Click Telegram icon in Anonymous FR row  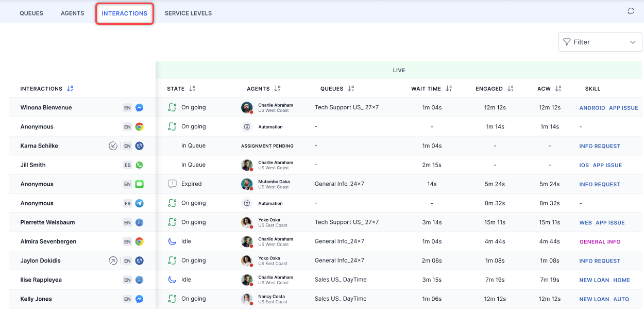coord(139,203)
